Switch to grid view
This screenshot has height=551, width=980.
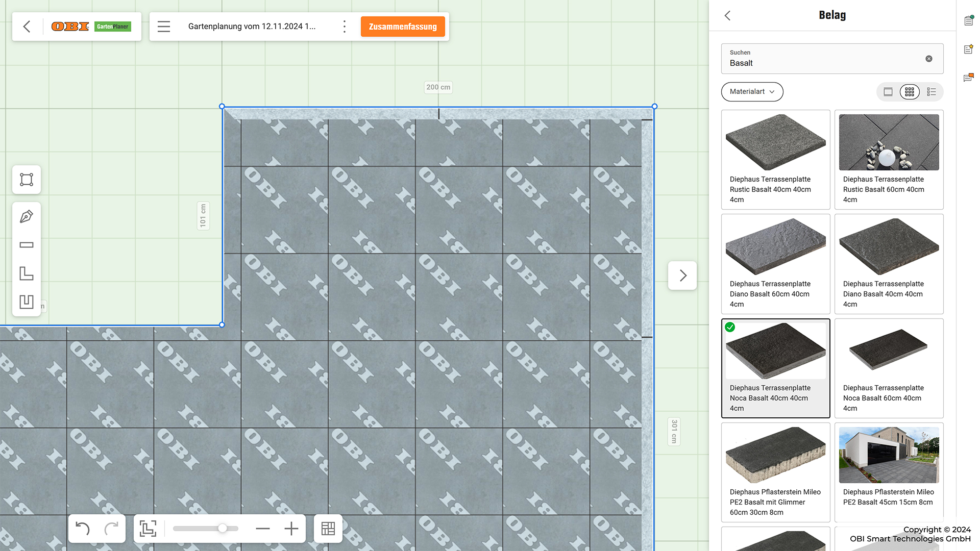click(910, 92)
